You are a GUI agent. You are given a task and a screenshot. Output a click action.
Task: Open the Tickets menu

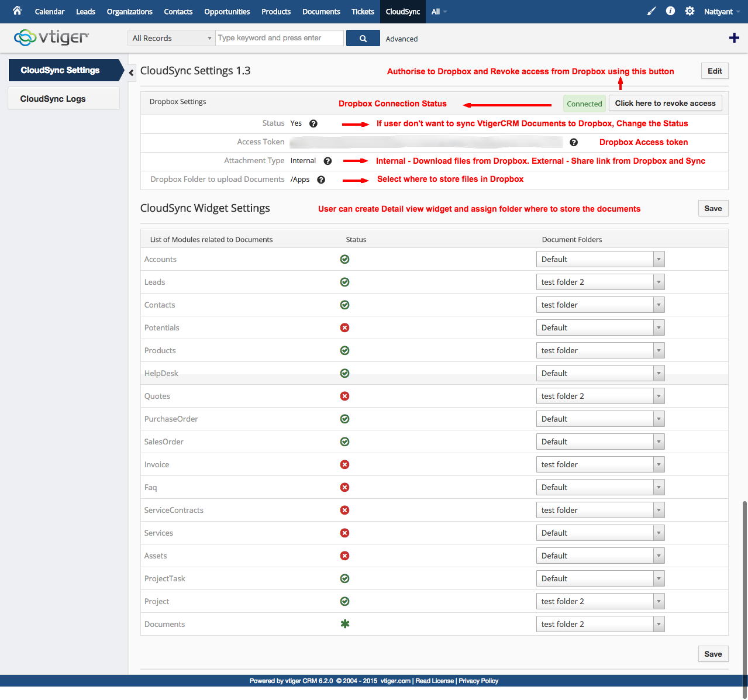click(x=363, y=12)
